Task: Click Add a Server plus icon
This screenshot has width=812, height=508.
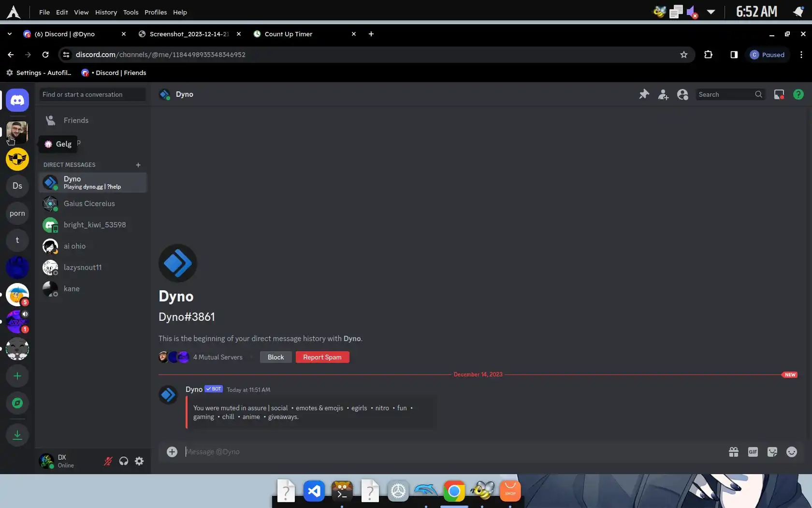Action: coord(17,376)
